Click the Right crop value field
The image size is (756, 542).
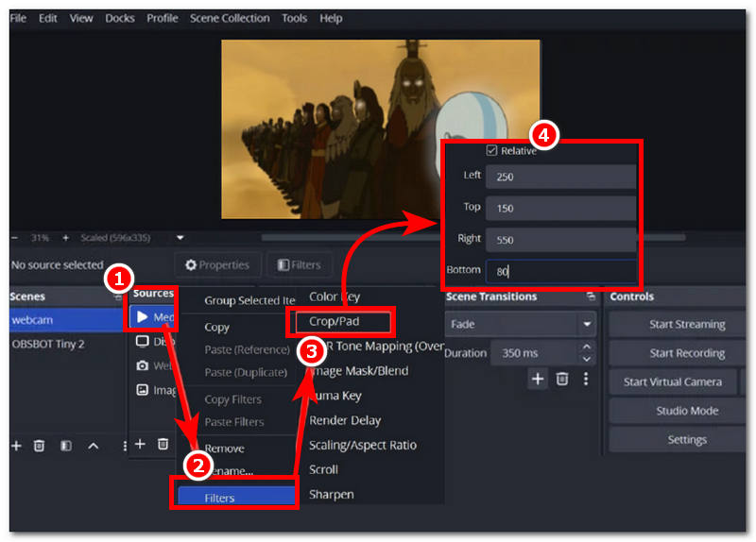(560, 240)
